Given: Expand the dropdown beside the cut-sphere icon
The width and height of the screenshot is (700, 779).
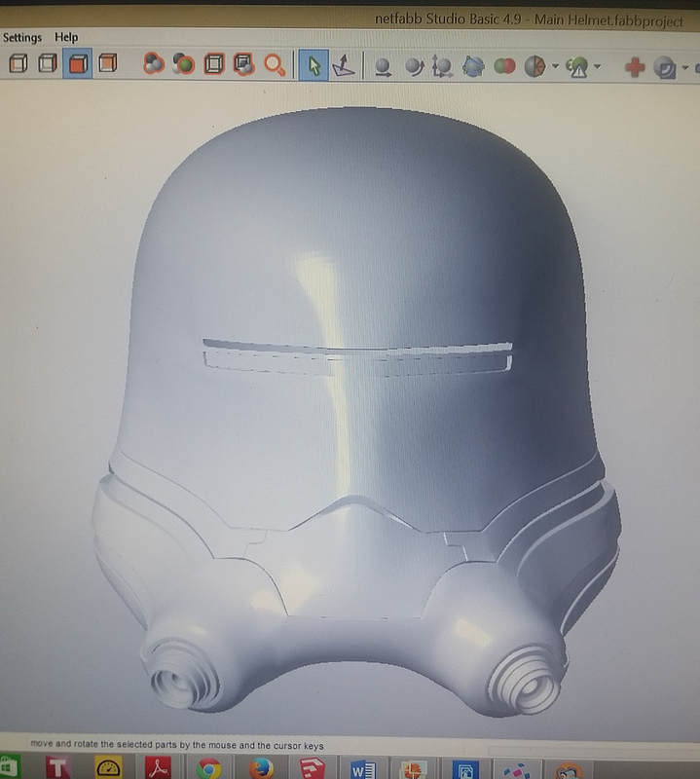Looking at the screenshot, I should [x=556, y=66].
